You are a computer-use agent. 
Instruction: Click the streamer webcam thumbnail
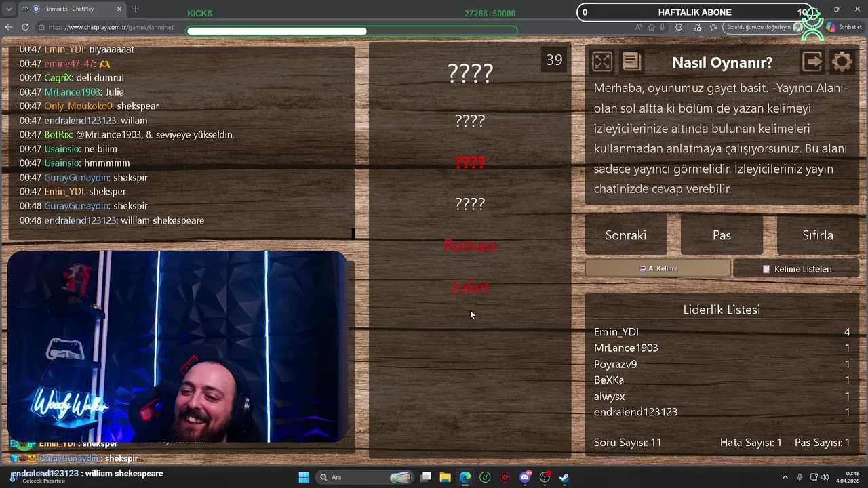tap(178, 346)
